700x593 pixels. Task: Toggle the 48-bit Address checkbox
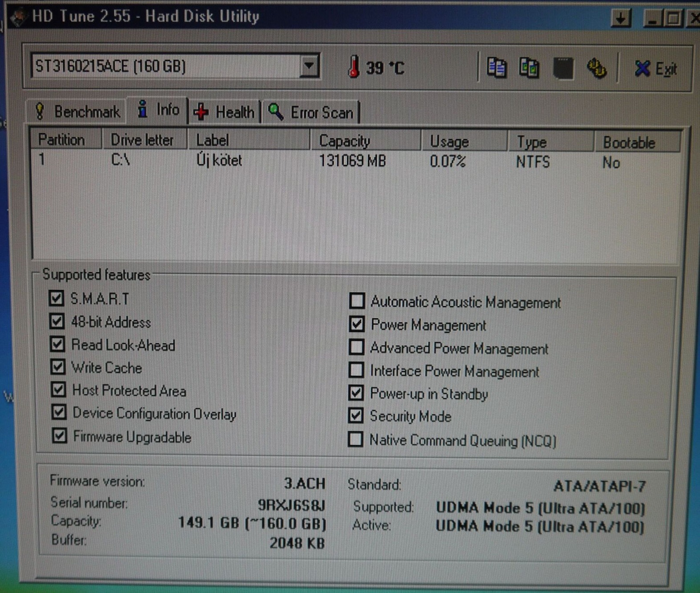click(57, 321)
